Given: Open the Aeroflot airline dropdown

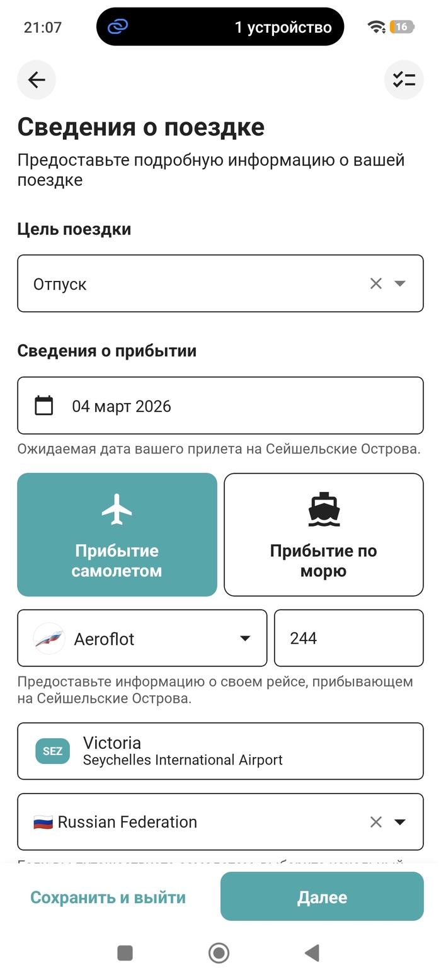Looking at the screenshot, I should (245, 639).
